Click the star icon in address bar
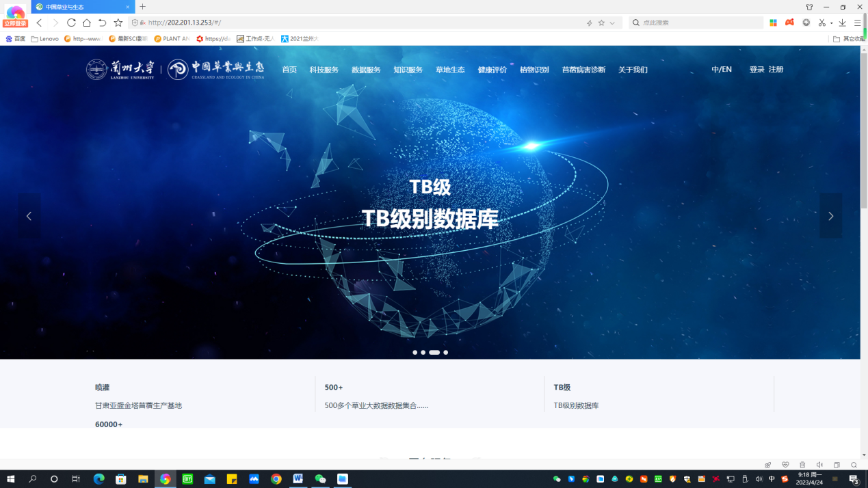 click(x=601, y=23)
